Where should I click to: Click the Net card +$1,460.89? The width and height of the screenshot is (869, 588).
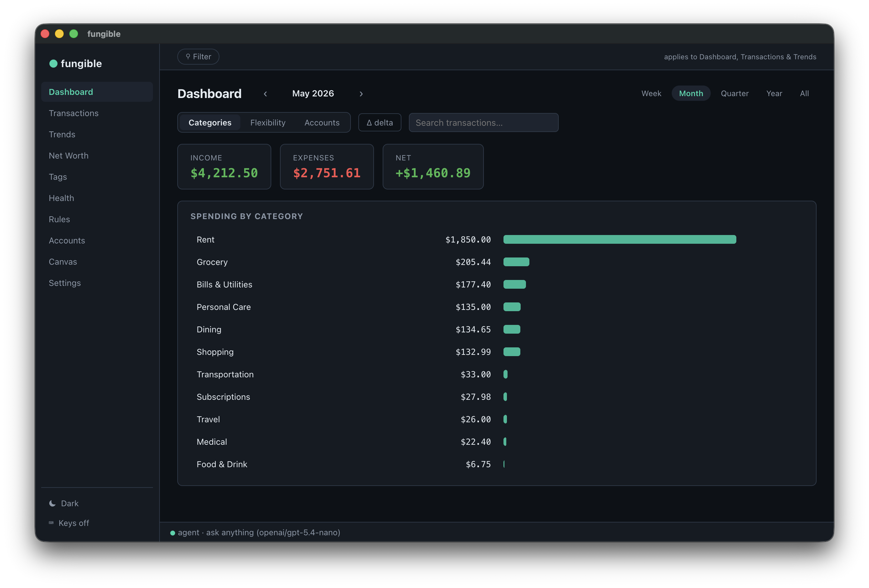433,167
